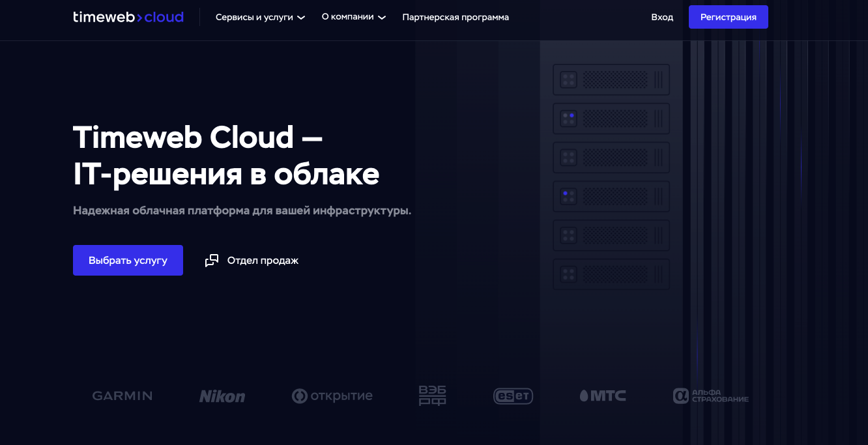The width and height of the screenshot is (868, 445).
Task: Select the Nikon logo
Action: (222, 396)
